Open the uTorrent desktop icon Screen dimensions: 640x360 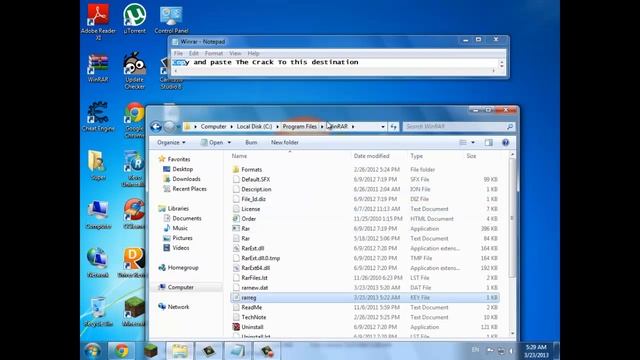(x=134, y=19)
